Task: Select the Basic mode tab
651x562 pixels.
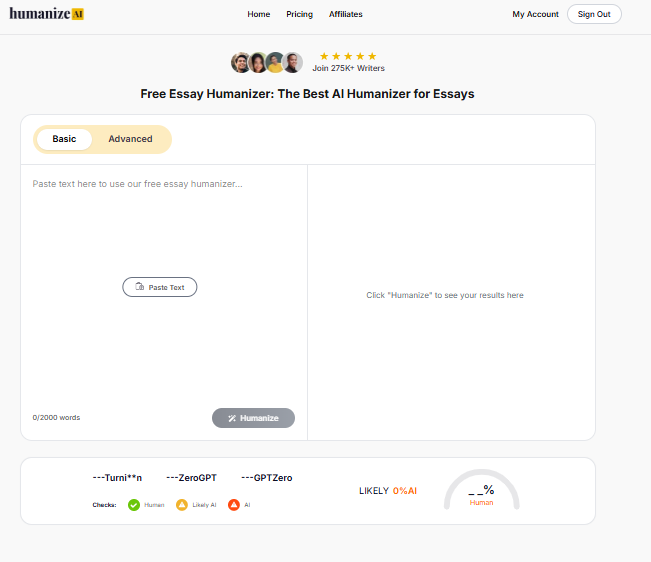Action: pos(64,139)
